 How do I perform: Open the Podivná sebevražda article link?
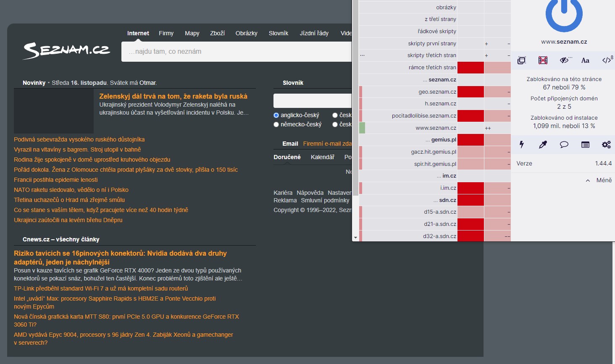pyautogui.click(x=79, y=139)
